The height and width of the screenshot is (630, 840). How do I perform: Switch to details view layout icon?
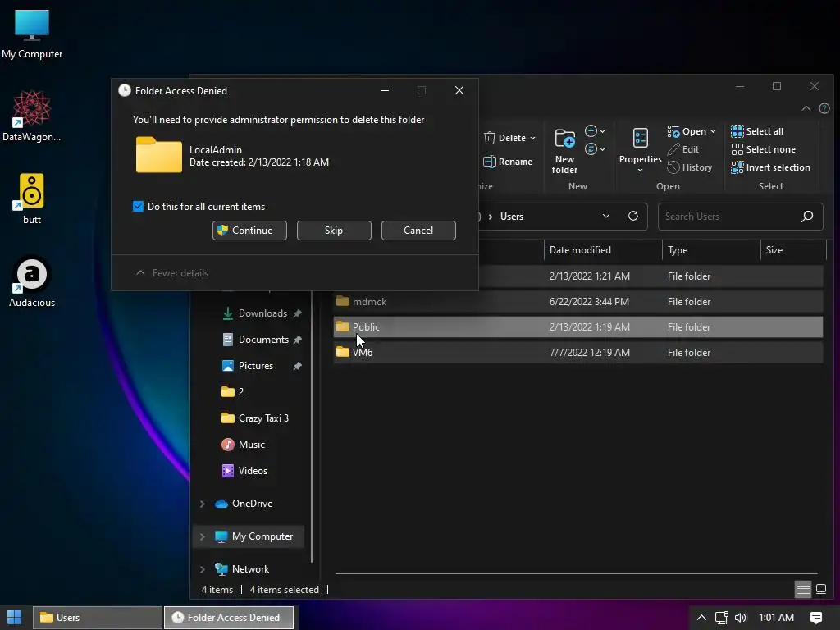804,590
